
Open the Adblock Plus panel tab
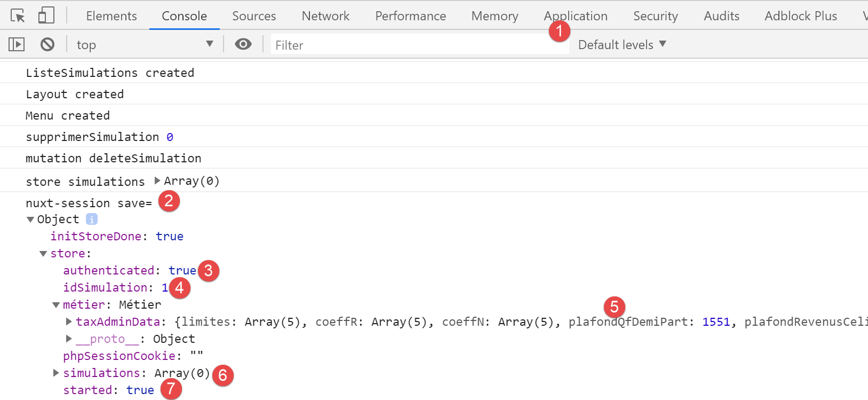click(800, 16)
